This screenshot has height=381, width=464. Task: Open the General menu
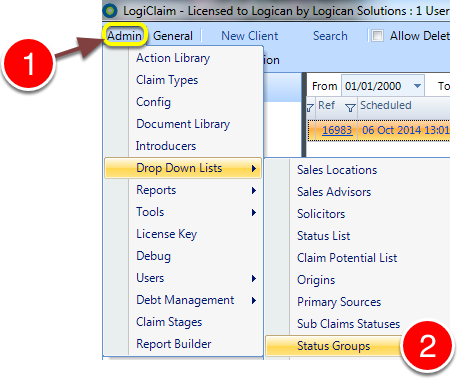point(173,36)
